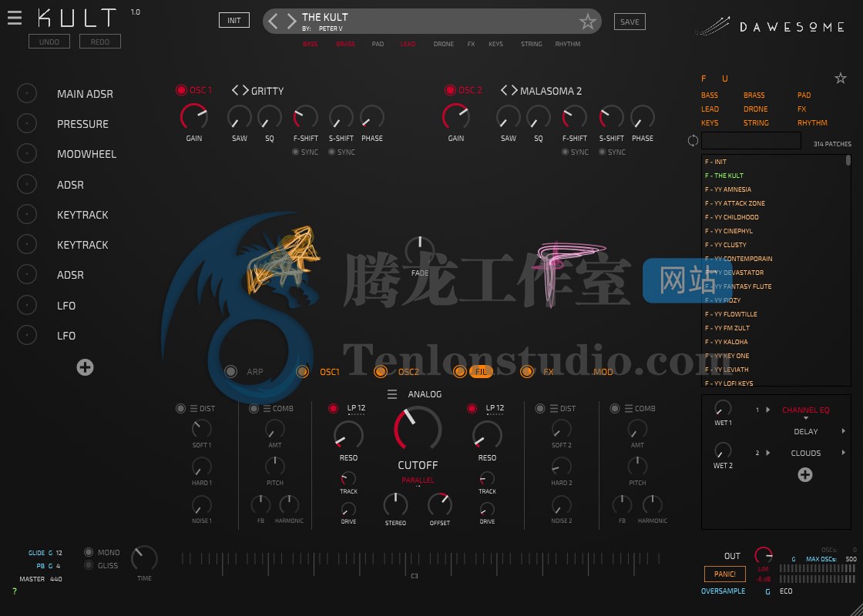
Task: Adjust WET 1 knob
Action: pyautogui.click(x=723, y=408)
